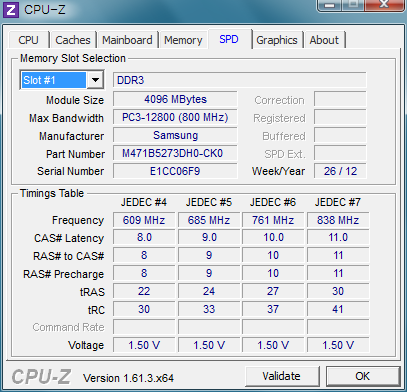The height and width of the screenshot is (392, 407).
Task: Click the CAS# Latency value 8.0
Action: coord(144,238)
